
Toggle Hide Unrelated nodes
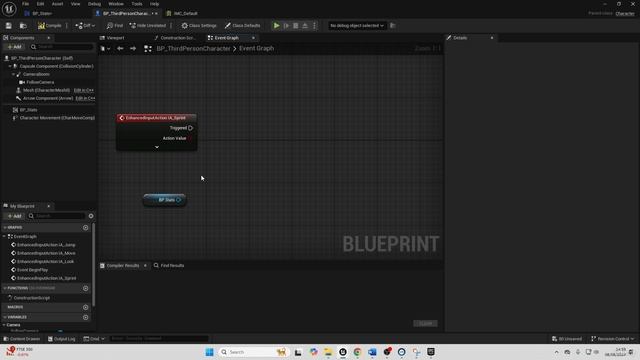(148, 25)
